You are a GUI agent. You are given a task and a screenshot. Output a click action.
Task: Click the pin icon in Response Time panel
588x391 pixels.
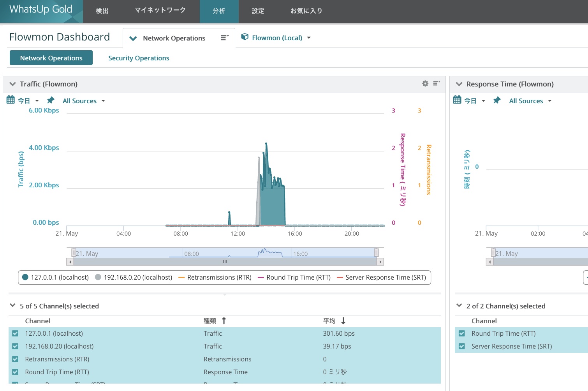pyautogui.click(x=497, y=100)
